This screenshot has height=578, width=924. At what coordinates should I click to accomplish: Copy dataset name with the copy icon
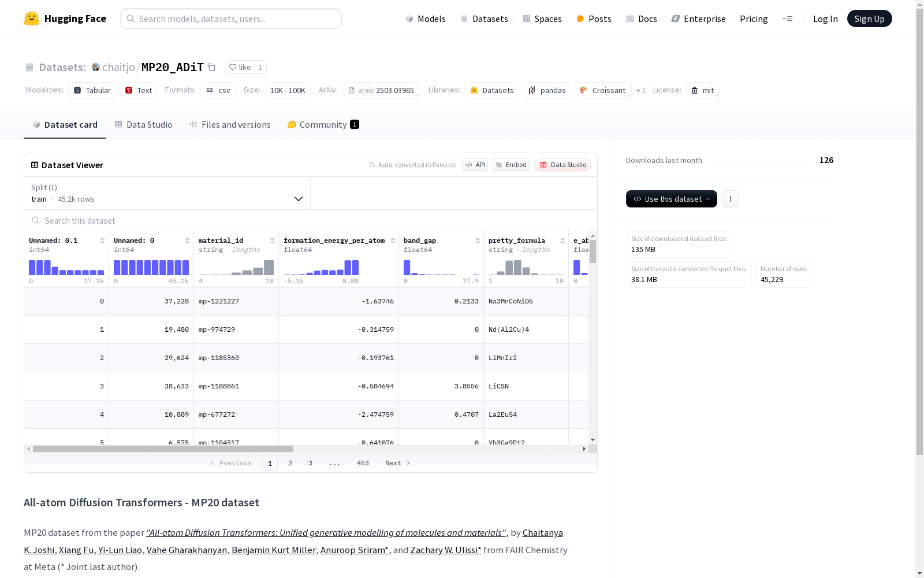pos(211,68)
